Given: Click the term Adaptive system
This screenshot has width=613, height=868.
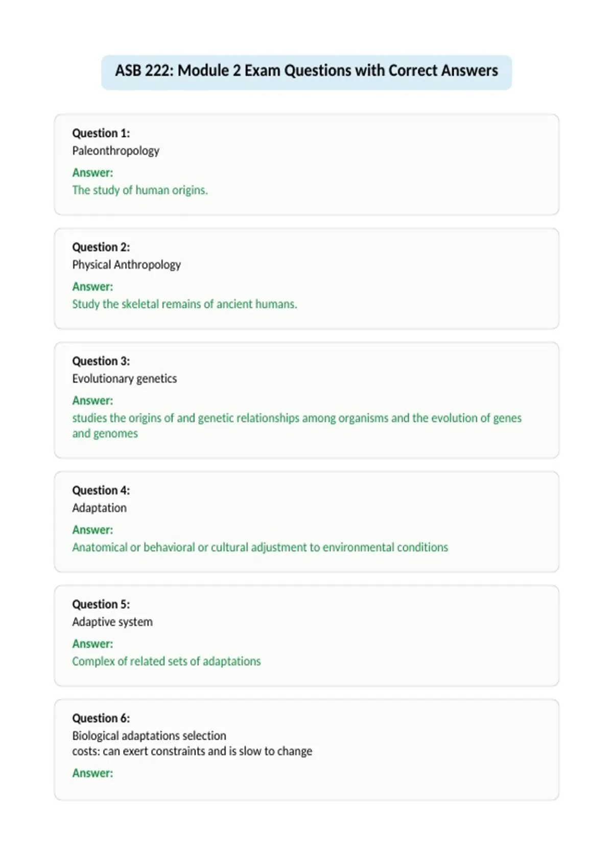Looking at the screenshot, I should (x=112, y=622).
